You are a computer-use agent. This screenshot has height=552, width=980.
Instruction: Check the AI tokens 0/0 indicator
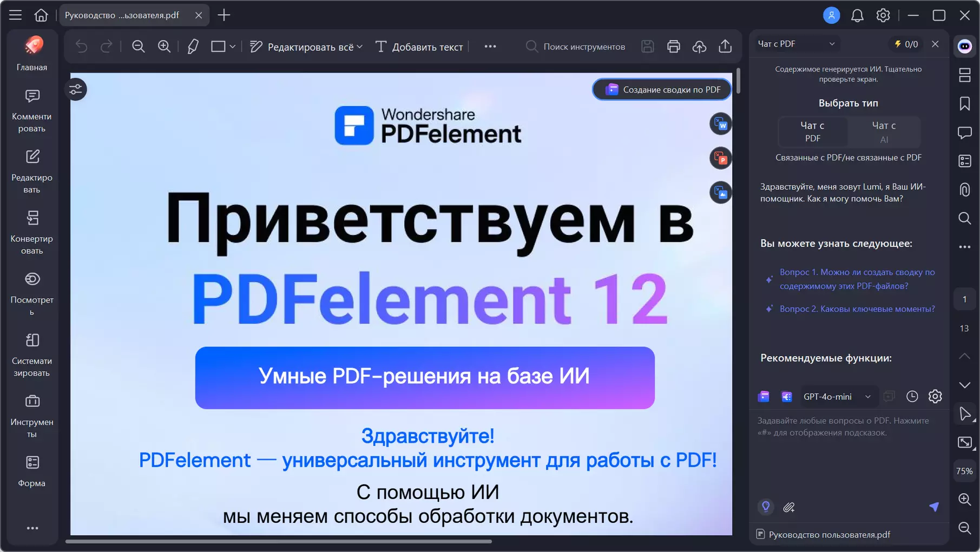tap(906, 44)
